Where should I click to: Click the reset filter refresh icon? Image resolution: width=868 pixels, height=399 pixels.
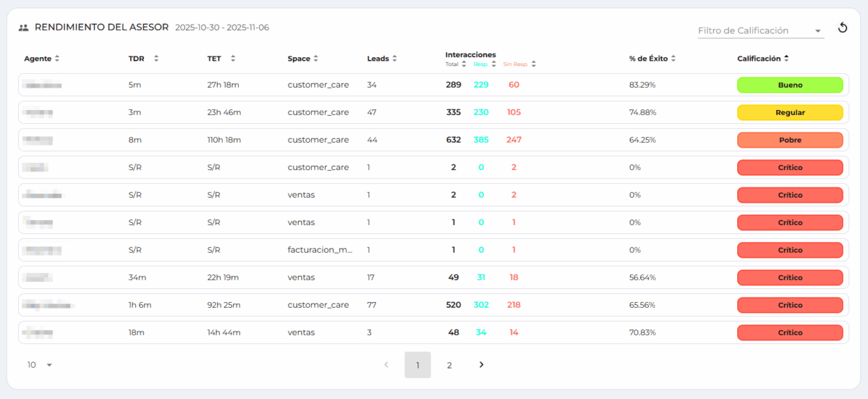[842, 28]
